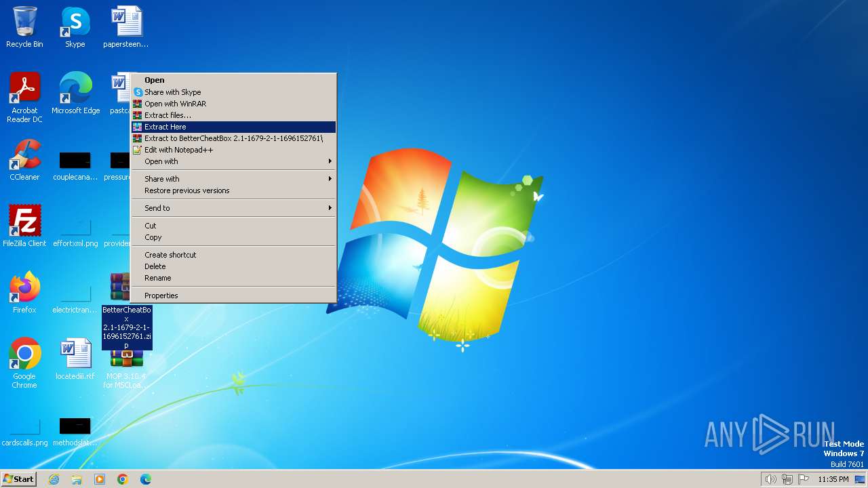This screenshot has height=488, width=868.
Task: Click the network tray icon
Action: pos(787,479)
